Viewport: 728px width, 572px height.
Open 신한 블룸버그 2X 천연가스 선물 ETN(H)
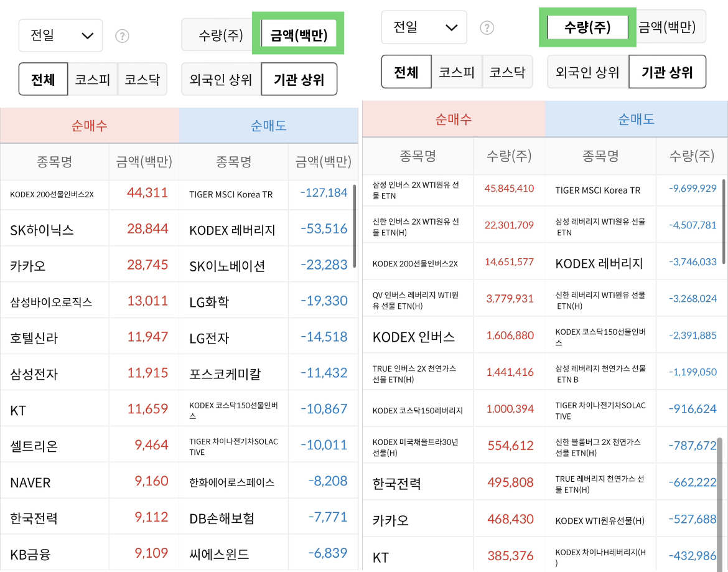point(598,447)
